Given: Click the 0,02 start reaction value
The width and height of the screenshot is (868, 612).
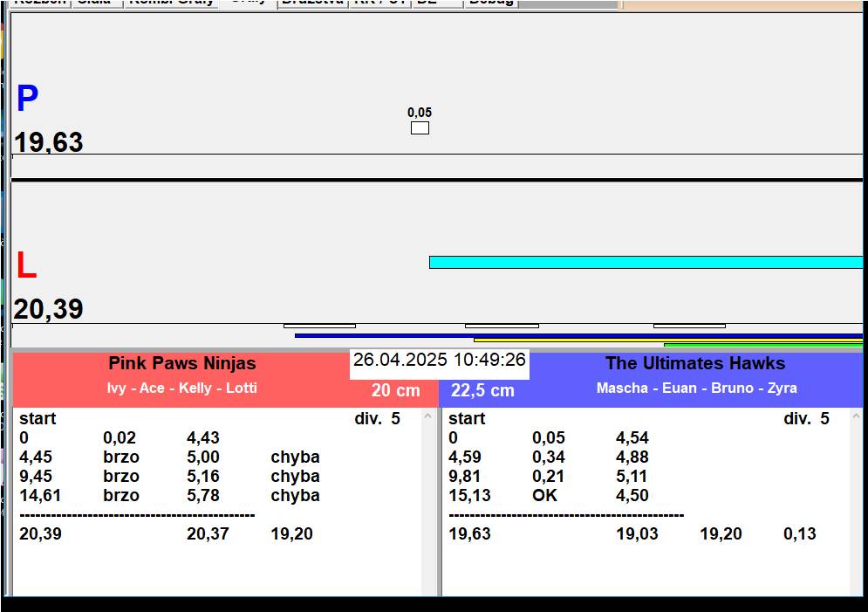Looking at the screenshot, I should tap(119, 438).
